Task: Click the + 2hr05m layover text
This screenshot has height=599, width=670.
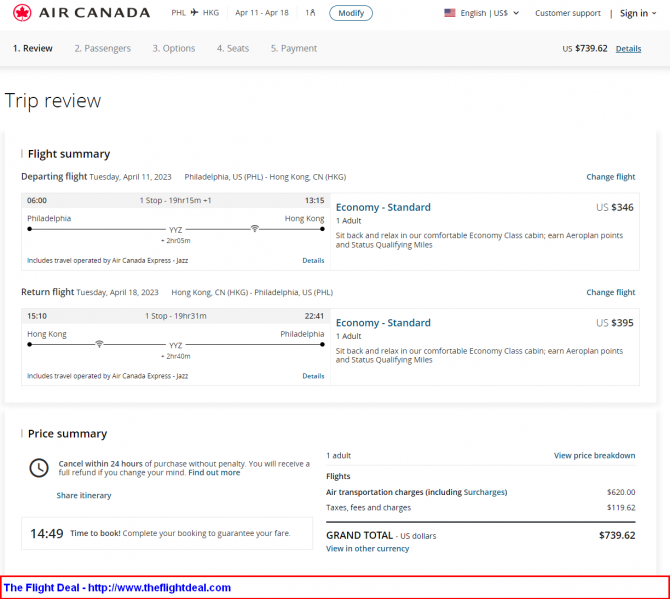Action: 176,241
